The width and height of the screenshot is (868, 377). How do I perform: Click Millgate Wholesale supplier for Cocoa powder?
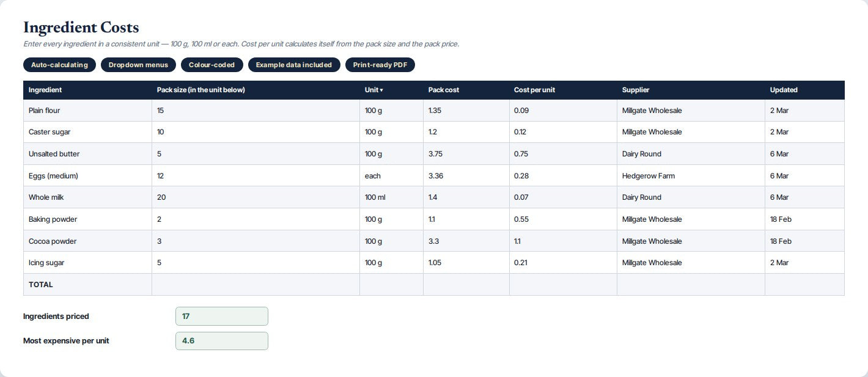691,241
